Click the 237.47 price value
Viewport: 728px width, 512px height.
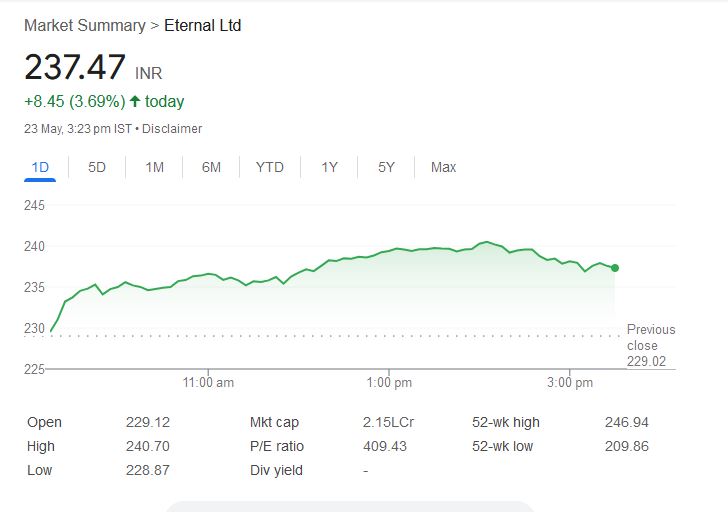[75, 68]
